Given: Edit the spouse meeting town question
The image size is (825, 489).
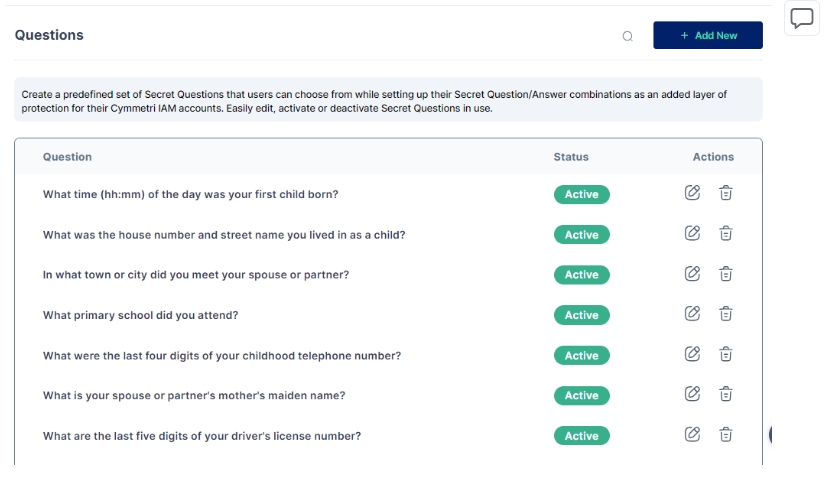Looking at the screenshot, I should [x=692, y=273].
